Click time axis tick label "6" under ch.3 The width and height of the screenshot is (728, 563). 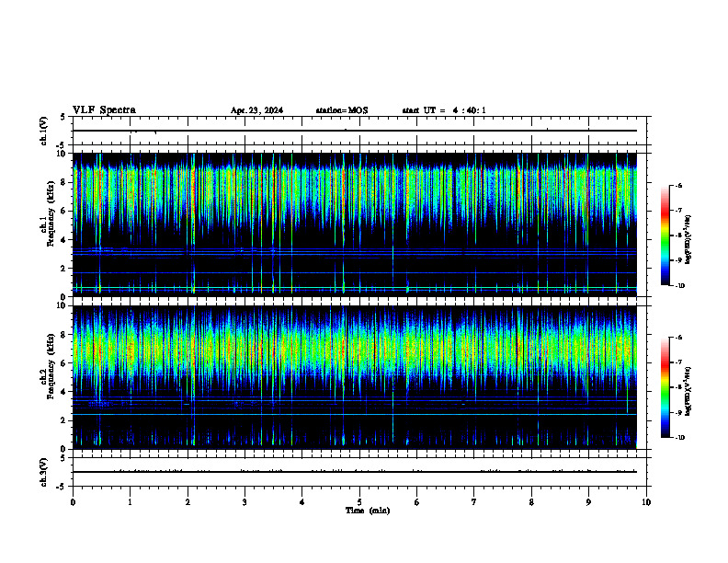pyautogui.click(x=417, y=502)
